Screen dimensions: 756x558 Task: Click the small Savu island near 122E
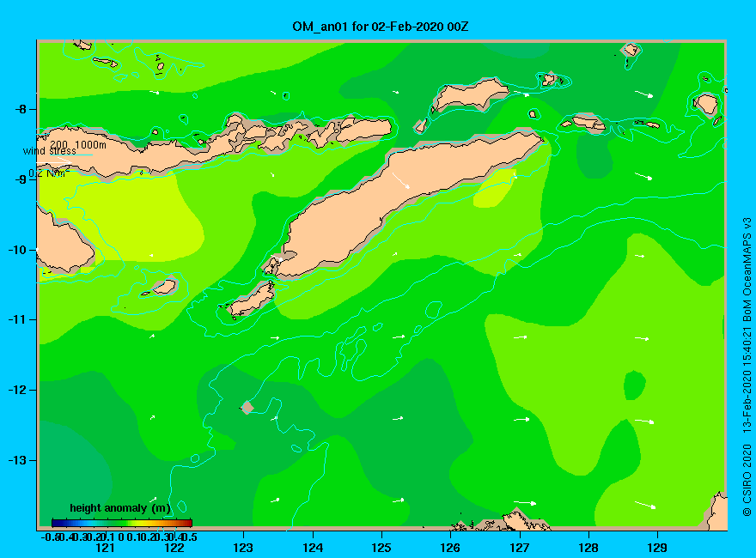tap(164, 287)
